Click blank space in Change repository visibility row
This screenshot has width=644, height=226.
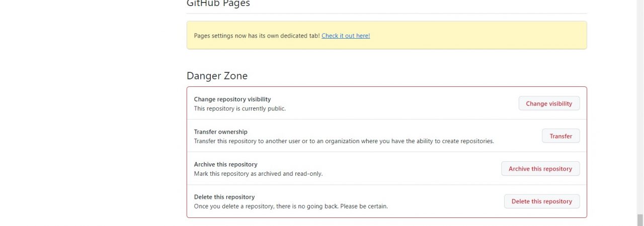click(403, 103)
